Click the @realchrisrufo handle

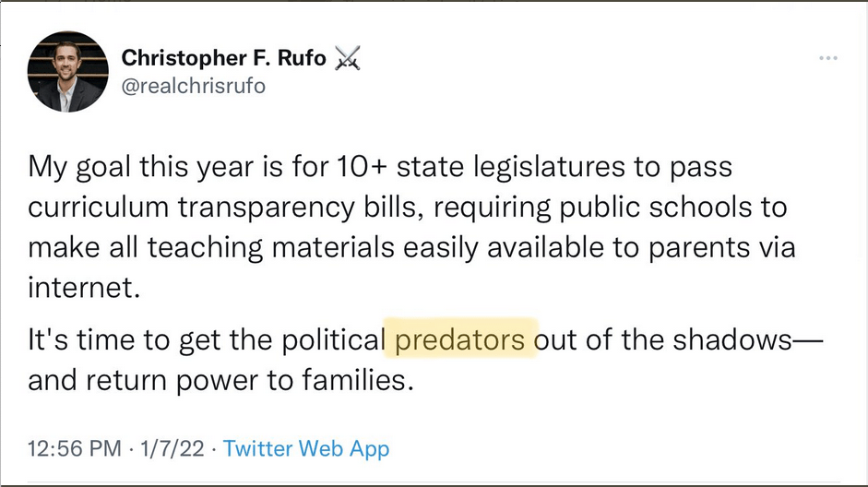(195, 86)
